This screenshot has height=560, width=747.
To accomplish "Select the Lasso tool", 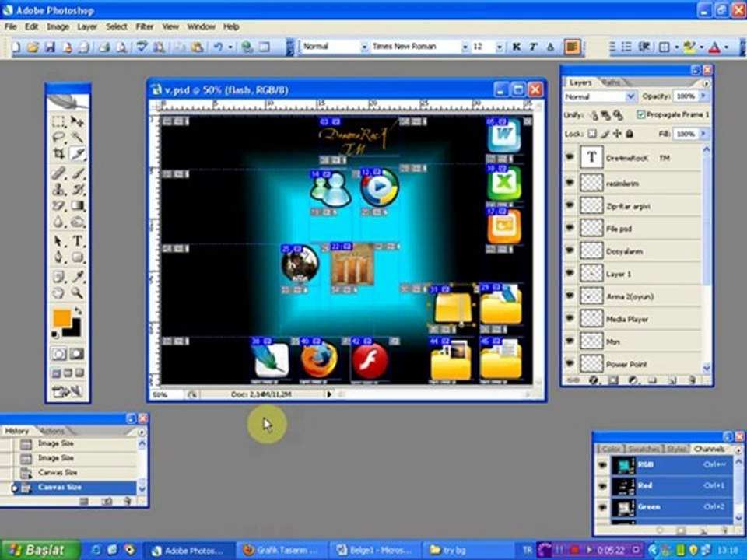I will [58, 138].
